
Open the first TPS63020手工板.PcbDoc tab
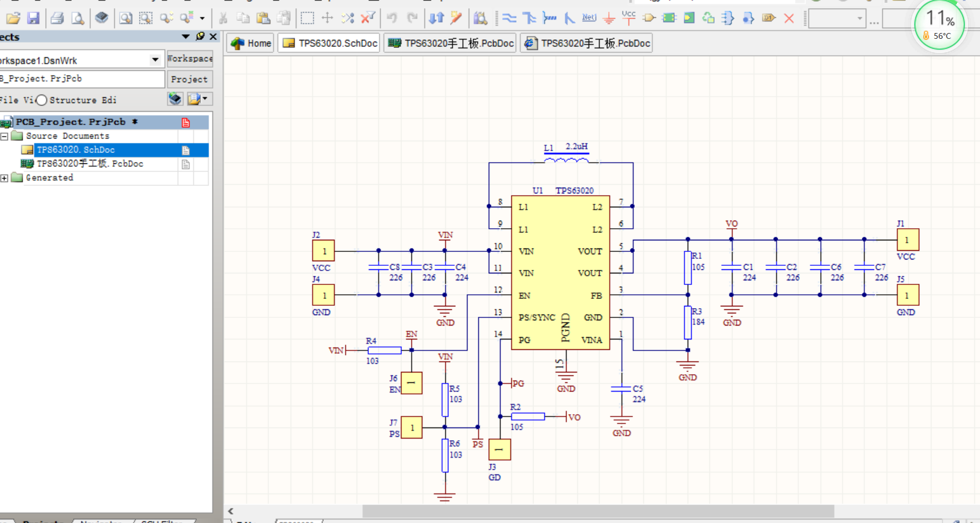pos(450,43)
